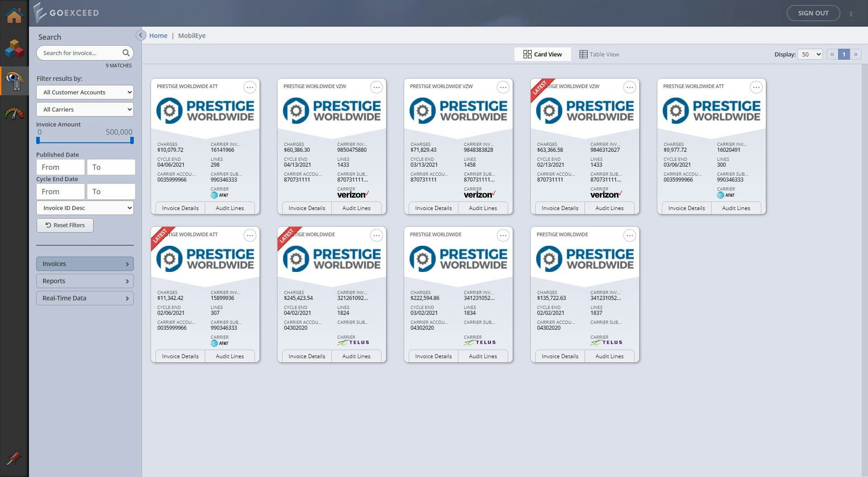Open options menu for $135,722.63 Telus card
868x477 pixels.
coord(630,235)
